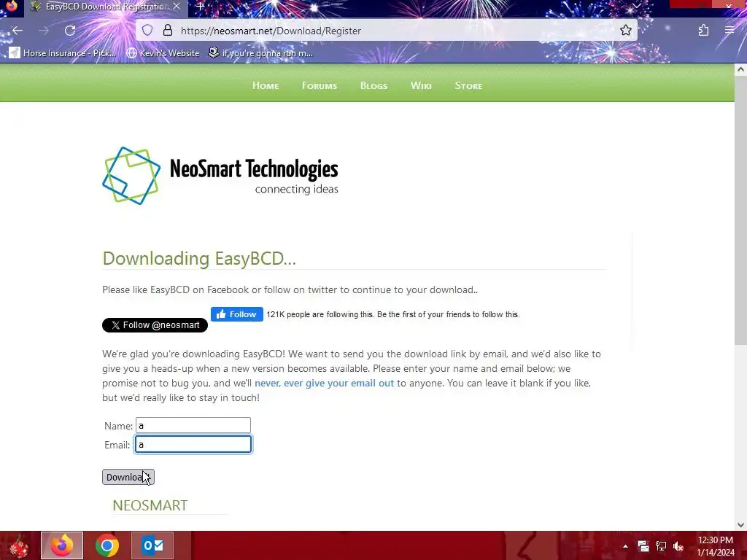Click the muted volume tray icon
Viewport: 747px width, 560px height.
[678, 546]
